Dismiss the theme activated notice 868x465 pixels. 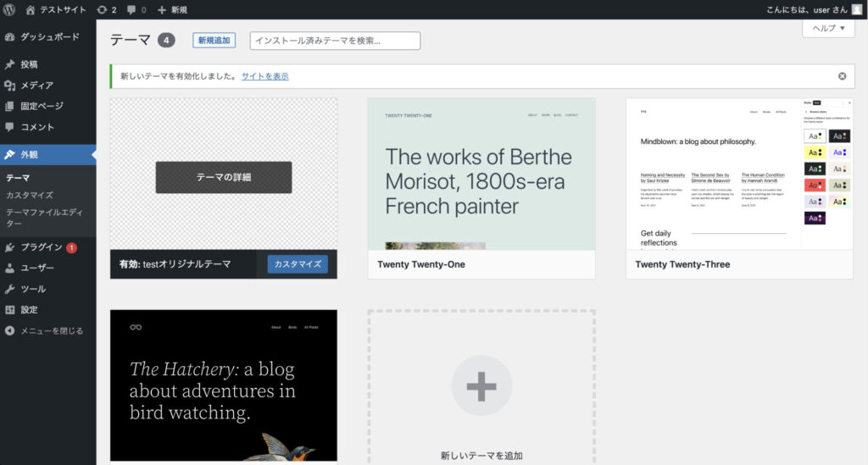pyautogui.click(x=842, y=76)
